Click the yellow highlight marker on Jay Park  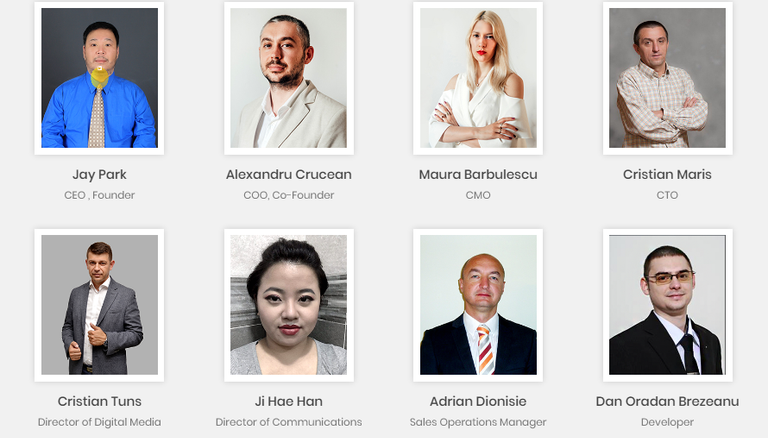tap(99, 77)
